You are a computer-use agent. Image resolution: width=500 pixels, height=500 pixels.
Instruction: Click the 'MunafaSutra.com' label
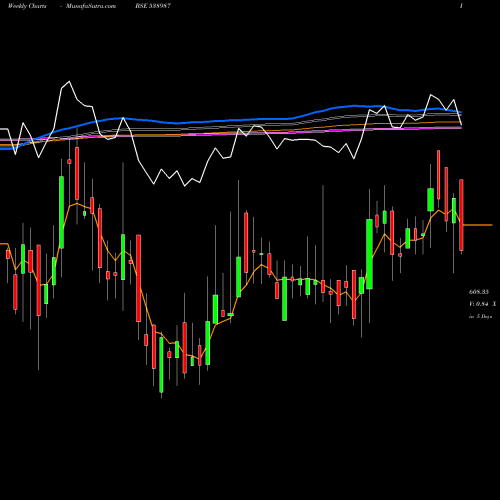[91, 6]
